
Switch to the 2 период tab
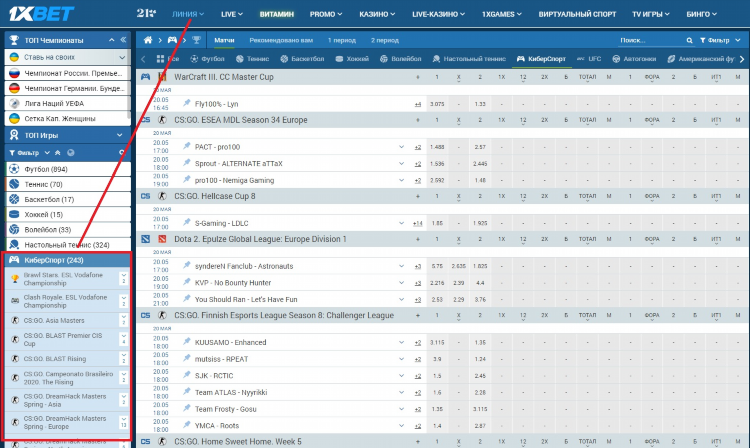(x=385, y=40)
